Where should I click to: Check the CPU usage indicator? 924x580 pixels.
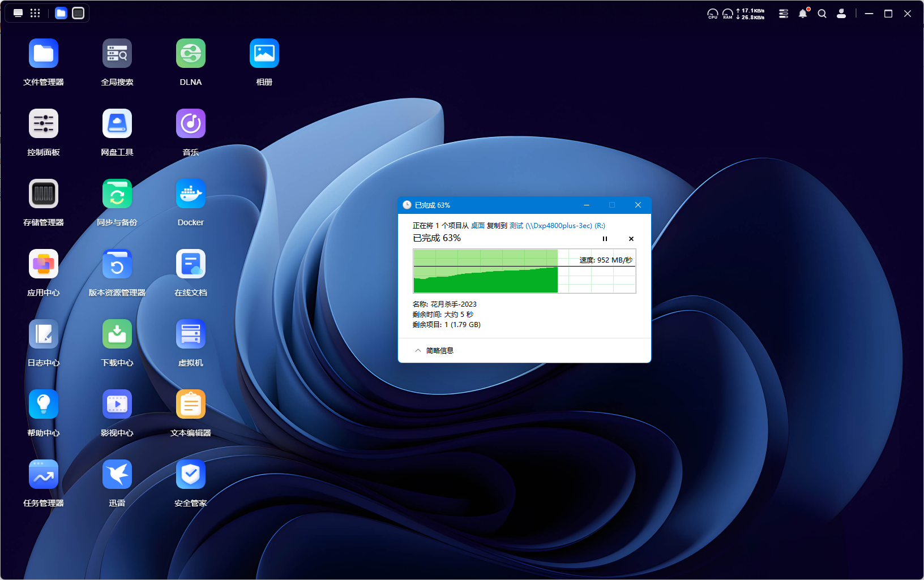click(713, 14)
